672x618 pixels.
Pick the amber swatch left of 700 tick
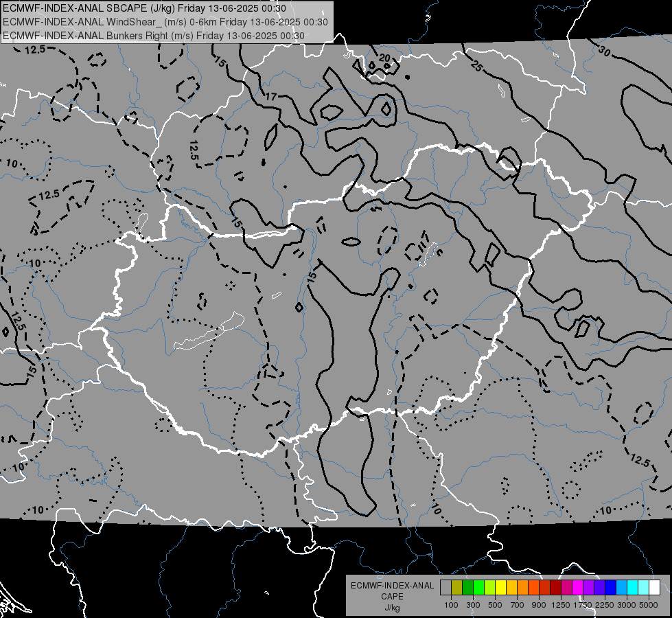click(x=511, y=588)
